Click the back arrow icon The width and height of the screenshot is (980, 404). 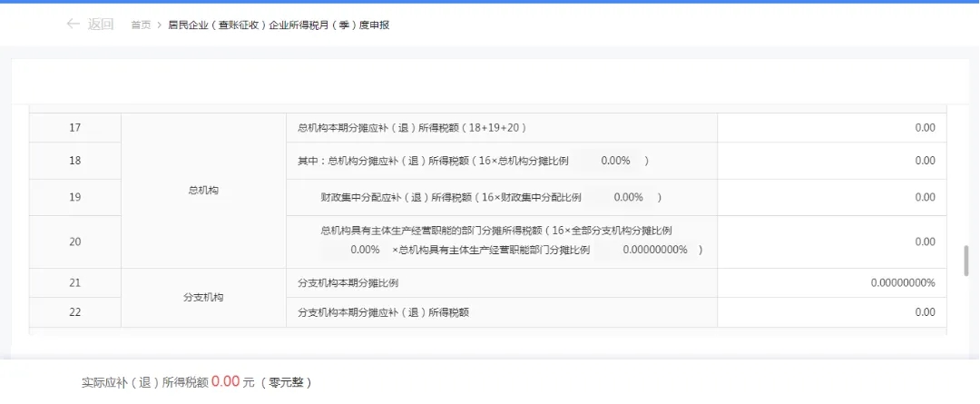point(73,25)
